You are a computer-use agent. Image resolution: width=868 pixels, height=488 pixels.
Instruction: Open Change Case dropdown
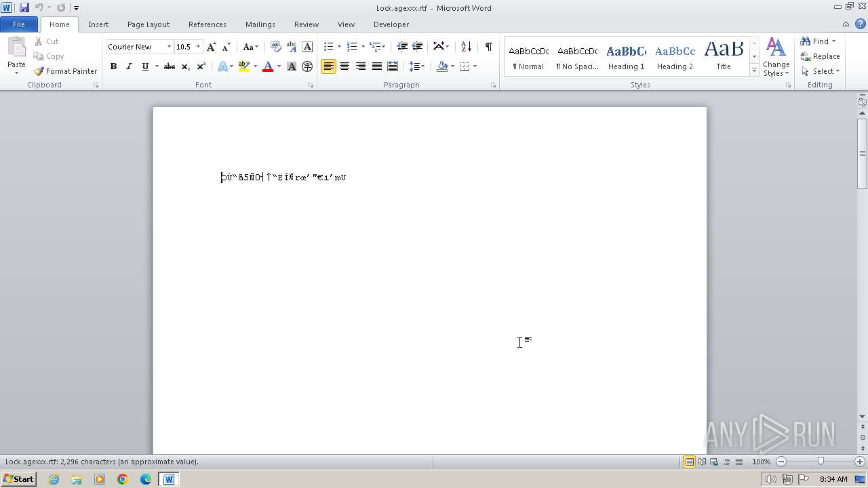click(x=250, y=47)
